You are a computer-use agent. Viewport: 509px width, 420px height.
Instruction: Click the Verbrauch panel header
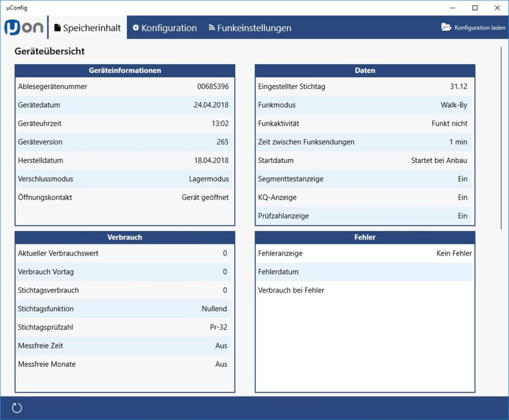click(125, 237)
